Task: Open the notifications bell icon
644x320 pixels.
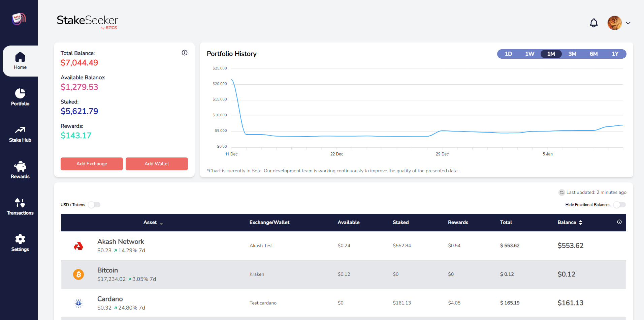Action: (x=594, y=23)
